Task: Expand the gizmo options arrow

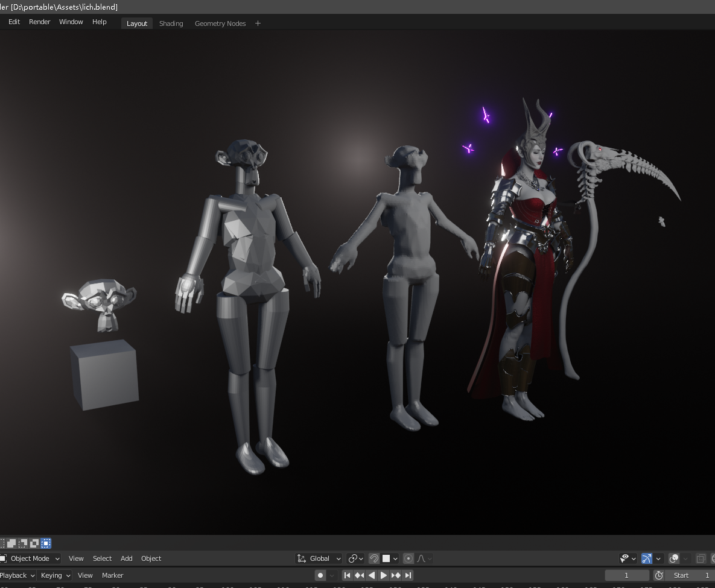Action: coord(658,558)
